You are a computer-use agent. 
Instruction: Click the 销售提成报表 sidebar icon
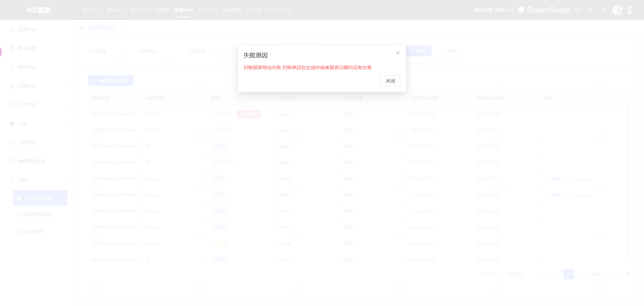[x=12, y=161]
